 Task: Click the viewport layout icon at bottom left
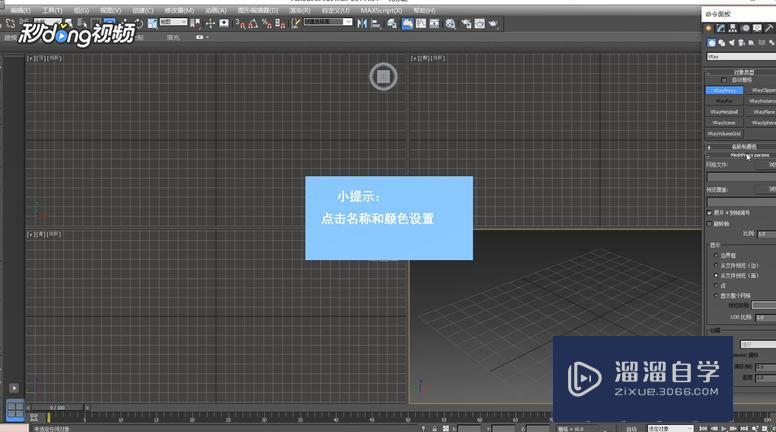coord(15,410)
